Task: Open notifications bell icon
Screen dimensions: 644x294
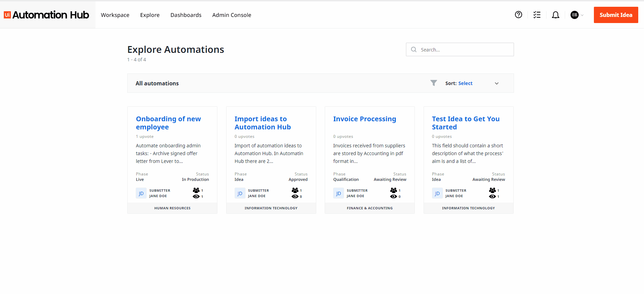Action: 555,15
